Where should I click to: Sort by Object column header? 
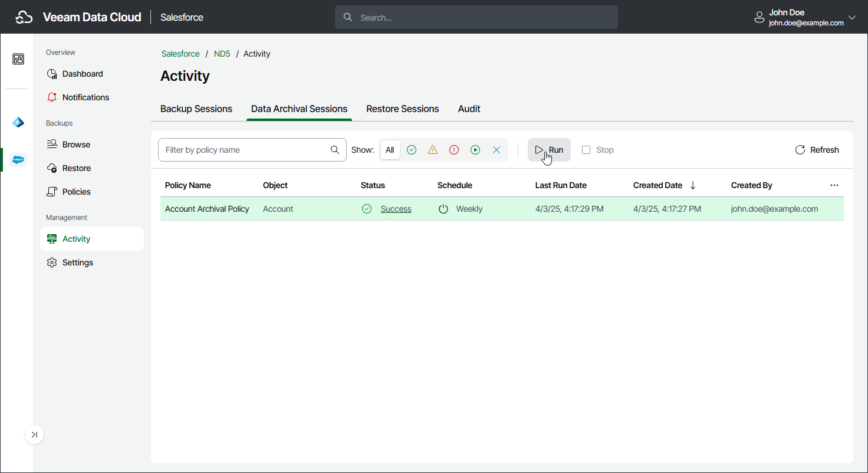[275, 185]
